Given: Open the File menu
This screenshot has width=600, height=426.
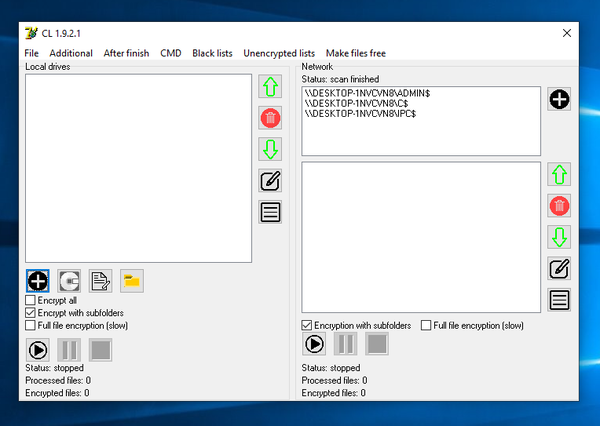Looking at the screenshot, I should pyautogui.click(x=31, y=53).
